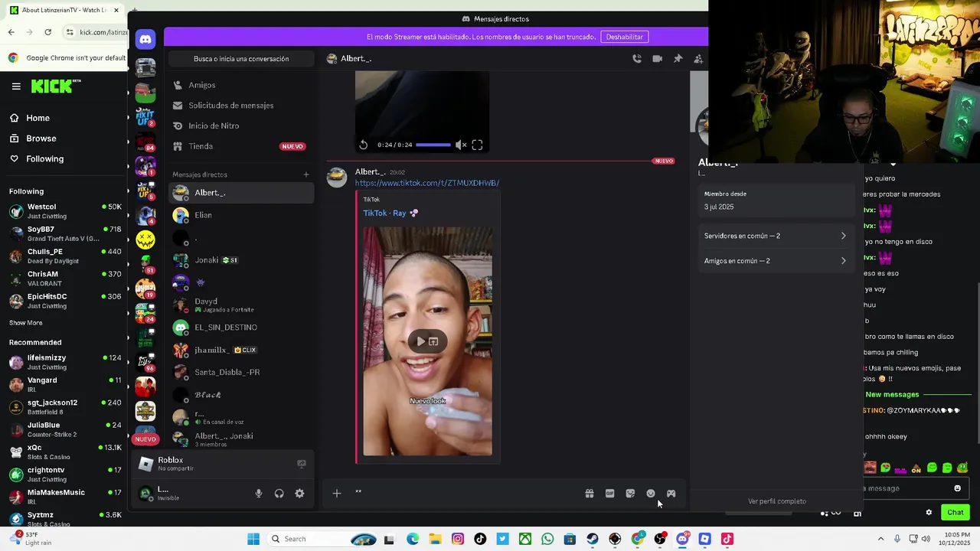The height and width of the screenshot is (551, 980).
Task: Open the emoji picker in Discord message bar
Action: coord(651,494)
